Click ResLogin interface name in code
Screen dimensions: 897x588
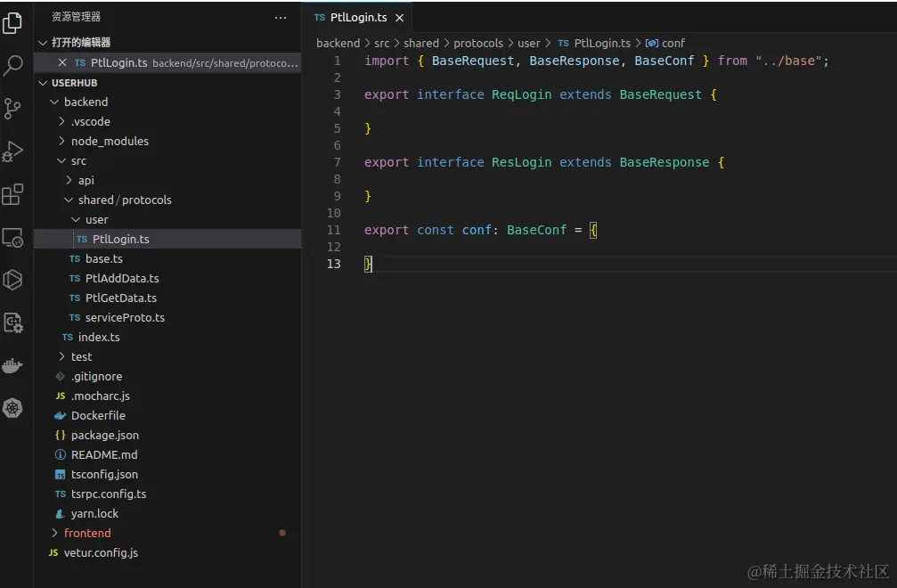coord(522,162)
